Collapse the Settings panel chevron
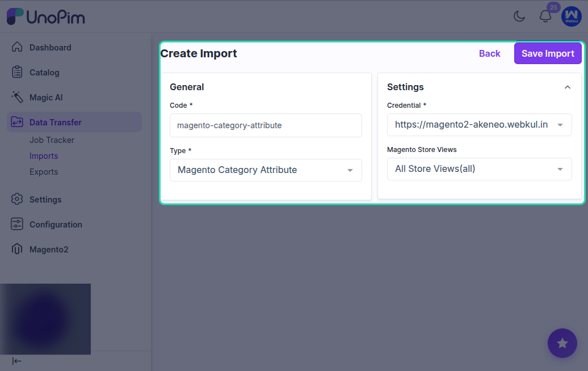 (568, 87)
